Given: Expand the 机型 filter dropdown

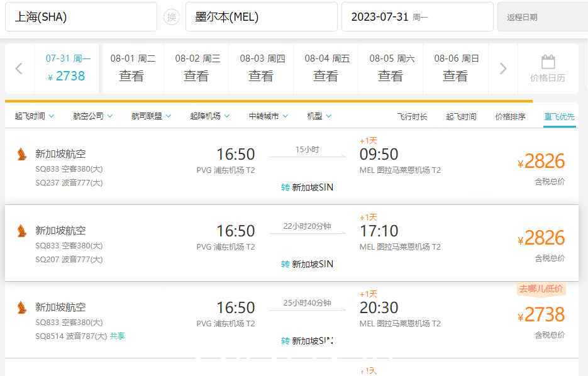Looking at the screenshot, I should [x=319, y=116].
